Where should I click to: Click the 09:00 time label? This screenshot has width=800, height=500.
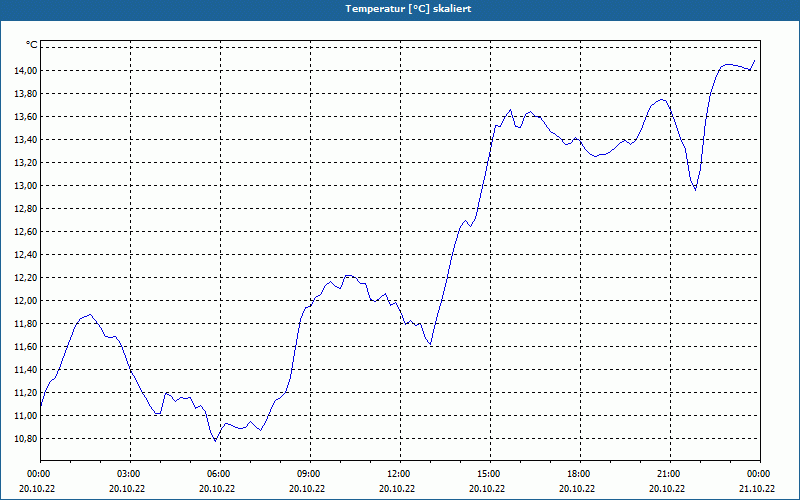(307, 474)
